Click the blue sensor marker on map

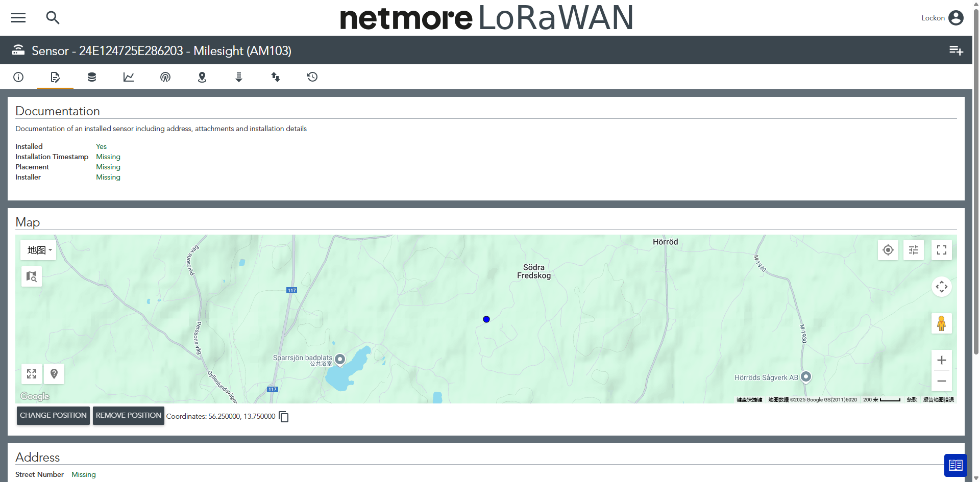(486, 319)
